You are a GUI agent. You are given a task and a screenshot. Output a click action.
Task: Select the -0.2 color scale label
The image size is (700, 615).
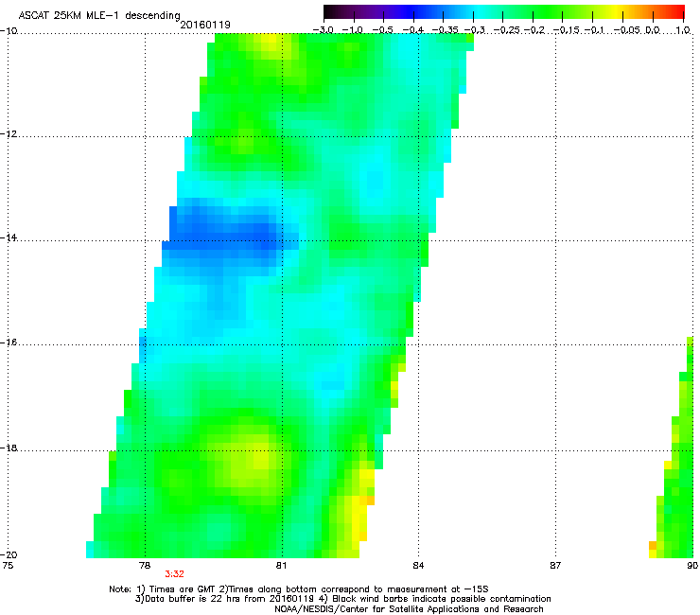pyautogui.click(x=534, y=30)
